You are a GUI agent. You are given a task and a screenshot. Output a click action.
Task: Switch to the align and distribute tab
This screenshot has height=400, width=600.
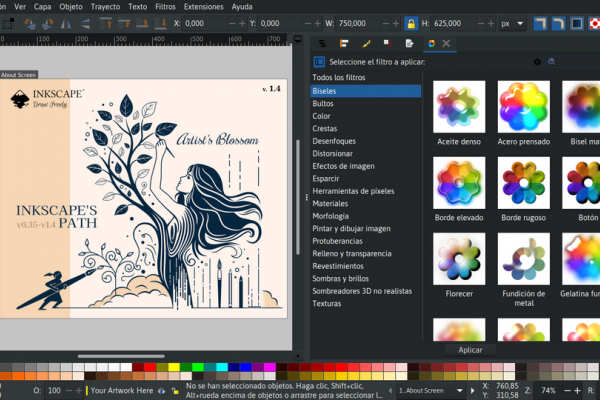[x=344, y=44]
